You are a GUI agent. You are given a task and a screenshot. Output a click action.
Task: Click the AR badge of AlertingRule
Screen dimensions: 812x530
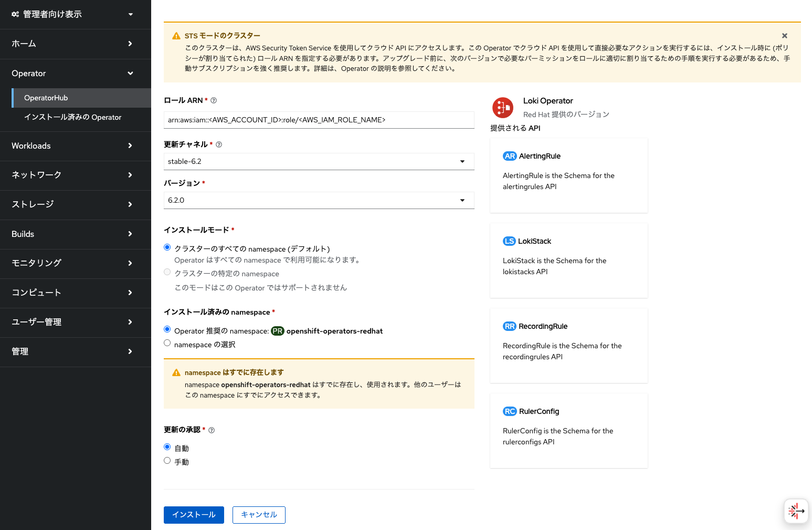click(x=510, y=156)
